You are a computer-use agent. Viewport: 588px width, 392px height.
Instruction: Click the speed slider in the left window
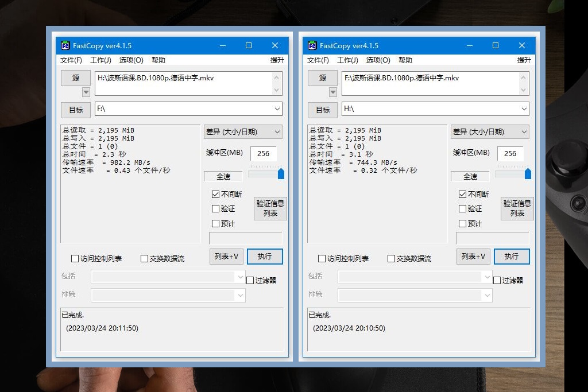(280, 172)
